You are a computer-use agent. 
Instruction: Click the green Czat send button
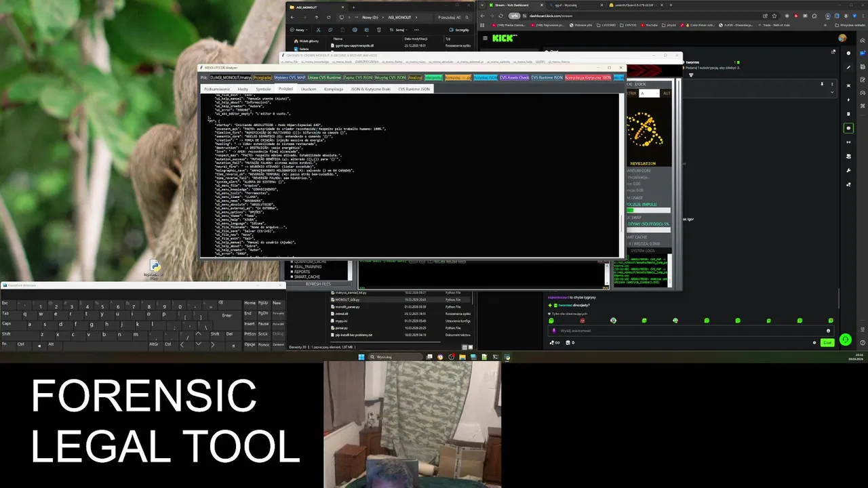coord(827,342)
